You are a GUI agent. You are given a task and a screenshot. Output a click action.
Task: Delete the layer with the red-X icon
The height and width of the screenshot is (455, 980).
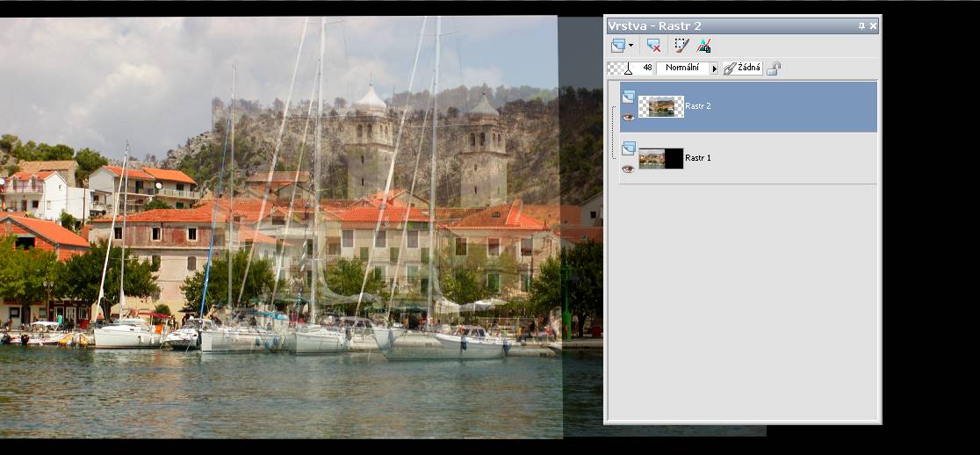653,46
